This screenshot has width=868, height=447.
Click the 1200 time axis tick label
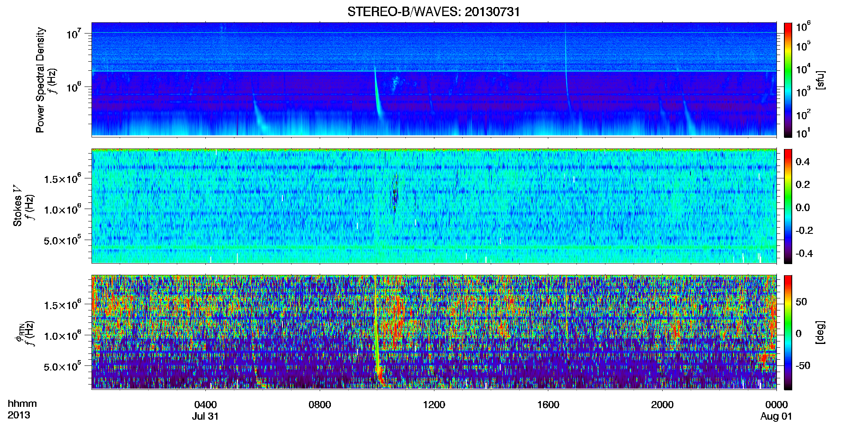coord(434,404)
